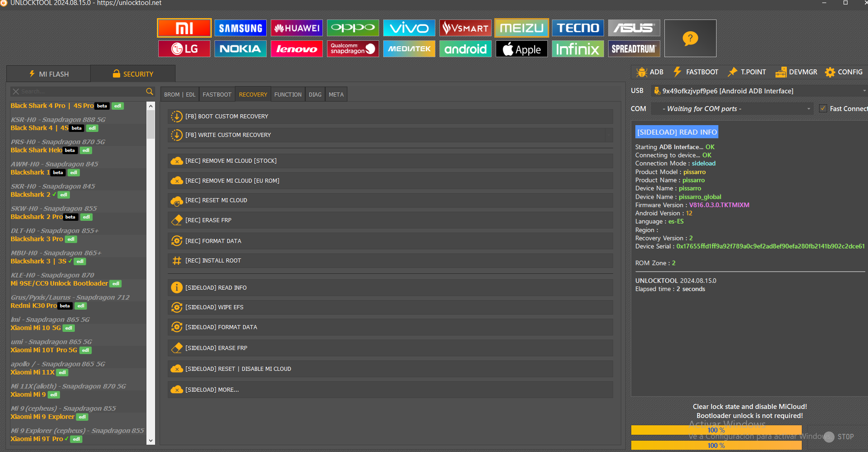
Task: Select the Meizu brand logo
Action: pos(522,28)
